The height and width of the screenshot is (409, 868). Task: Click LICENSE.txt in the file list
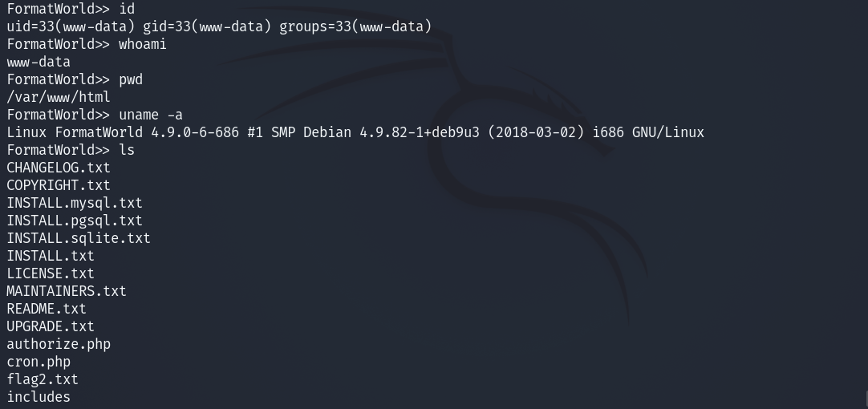[x=51, y=273]
